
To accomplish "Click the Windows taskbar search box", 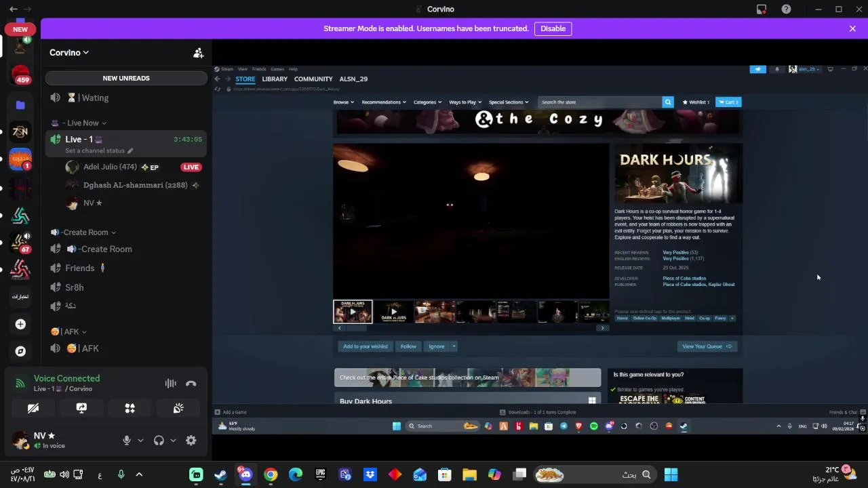I will click(596, 474).
